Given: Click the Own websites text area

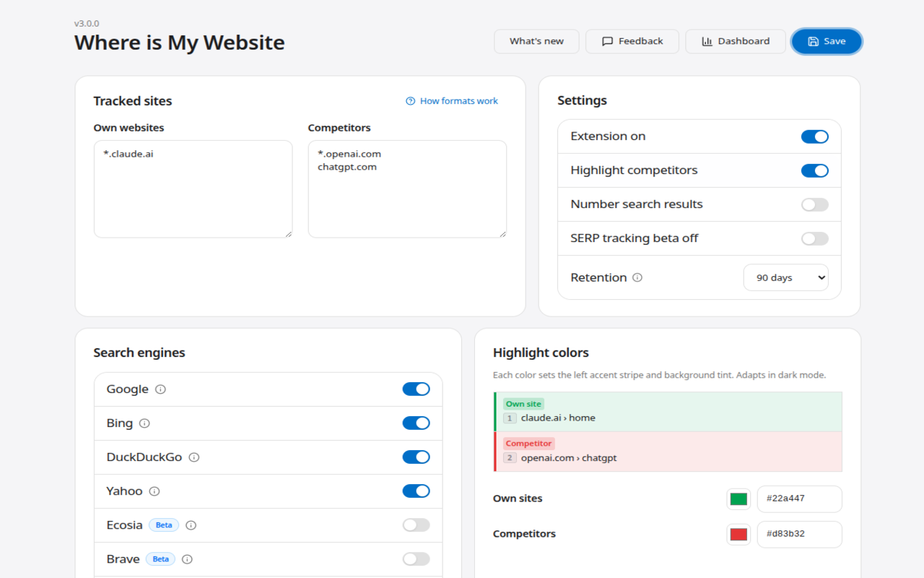Looking at the screenshot, I should (x=193, y=189).
